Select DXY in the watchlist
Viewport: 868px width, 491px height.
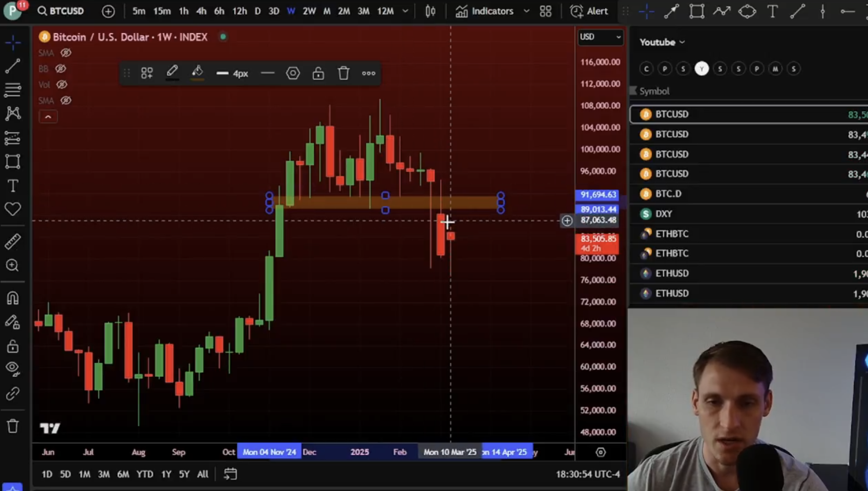pyautogui.click(x=664, y=214)
